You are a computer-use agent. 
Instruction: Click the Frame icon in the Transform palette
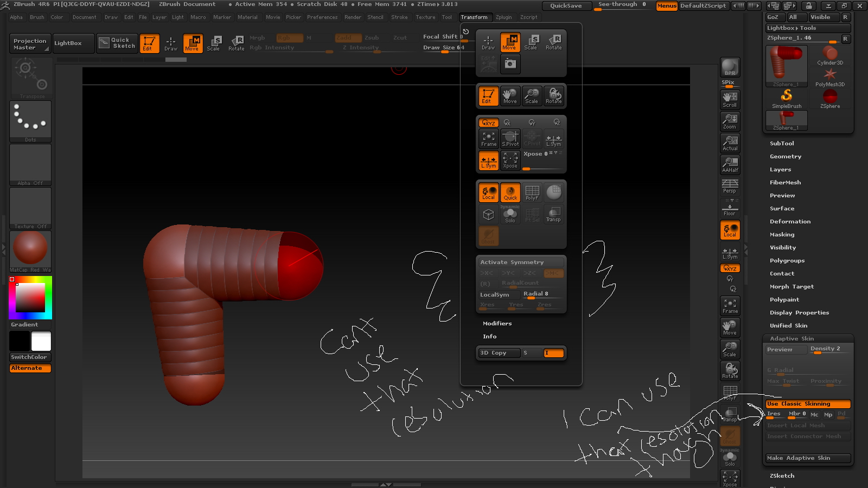tap(489, 139)
